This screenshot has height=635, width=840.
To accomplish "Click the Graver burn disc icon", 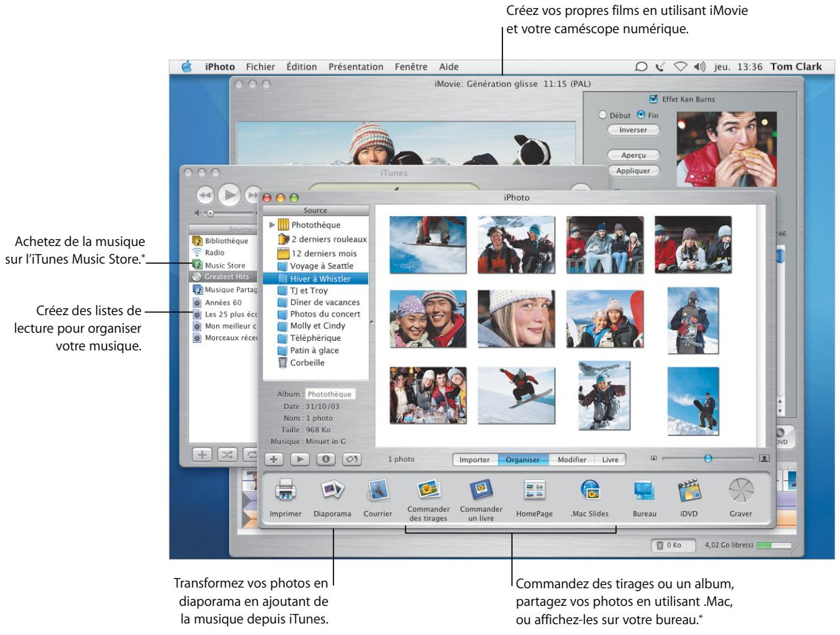I will [740, 489].
